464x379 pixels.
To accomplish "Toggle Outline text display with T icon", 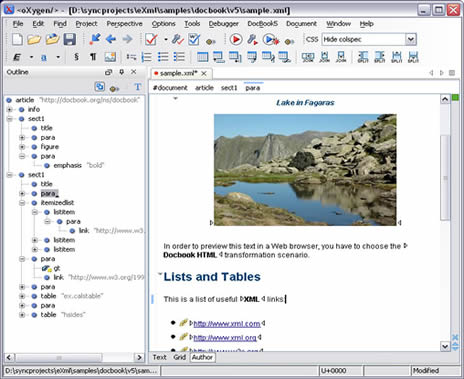I will tap(138, 87).
